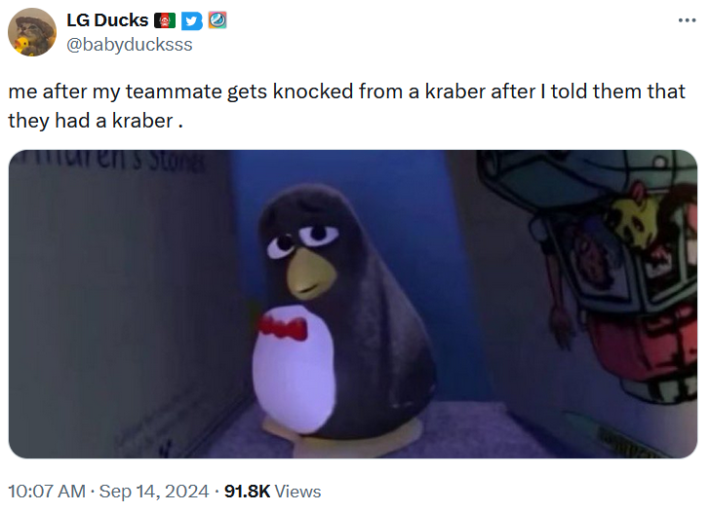Screen dimensions: 710x512
Task: View the 91.8K view count analytics
Action: (247, 491)
